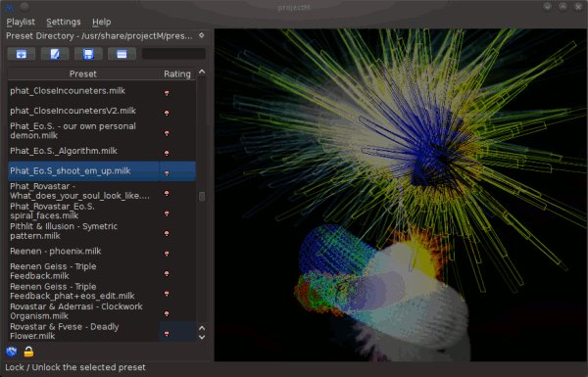Select Triple Feedback_phat+eos_edit.milk preset
The image size is (588, 377).
83,291
